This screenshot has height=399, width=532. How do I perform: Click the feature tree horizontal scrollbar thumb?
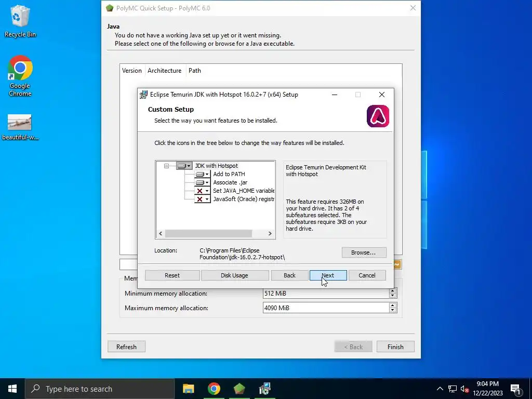[x=208, y=233]
